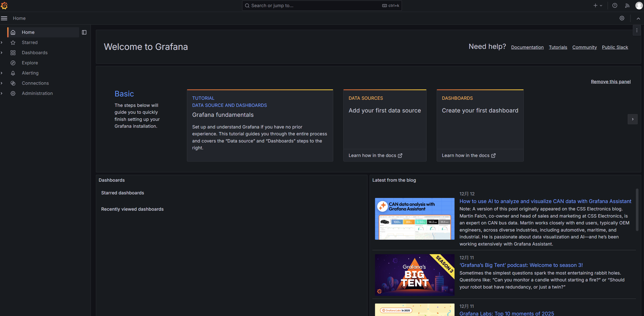Open the Documentation help link
The image size is (644, 316).
(x=527, y=47)
